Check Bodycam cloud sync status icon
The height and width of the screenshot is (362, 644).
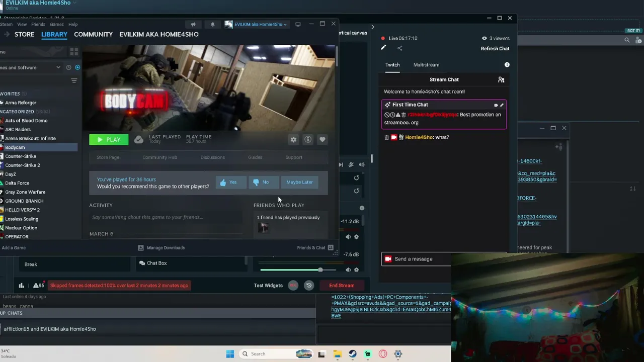click(139, 140)
